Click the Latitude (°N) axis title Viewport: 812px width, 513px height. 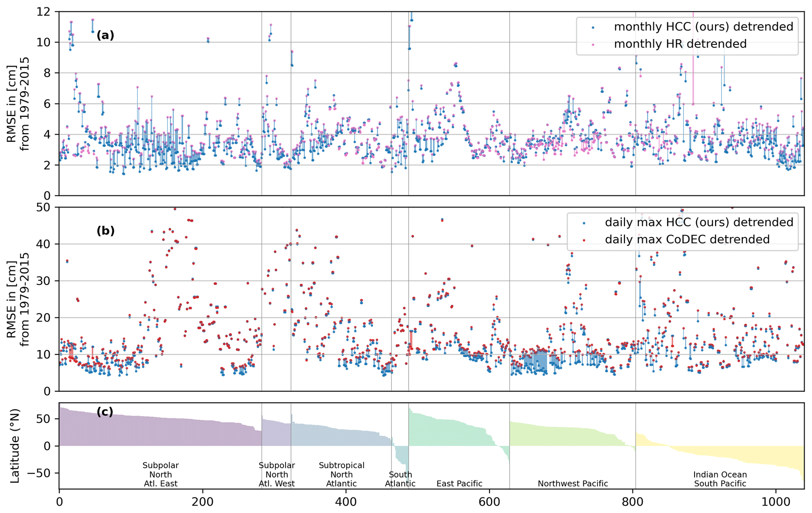tap(15, 446)
